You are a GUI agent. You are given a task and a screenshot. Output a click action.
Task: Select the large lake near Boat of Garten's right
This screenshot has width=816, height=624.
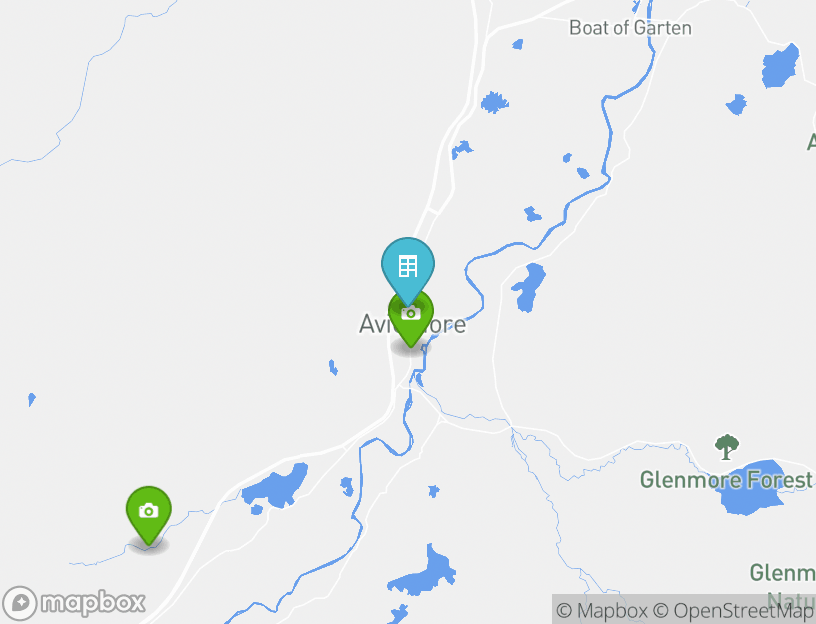tap(780, 66)
